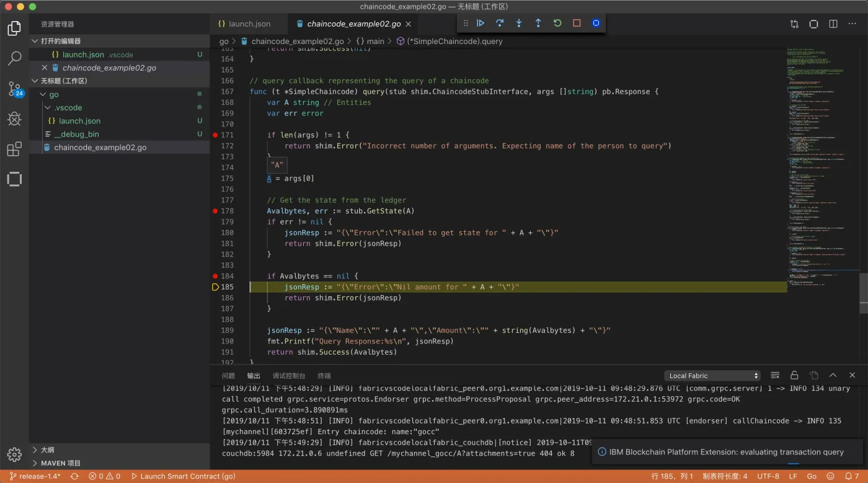Collapse the 无标题 (工作区) section

[120, 81]
